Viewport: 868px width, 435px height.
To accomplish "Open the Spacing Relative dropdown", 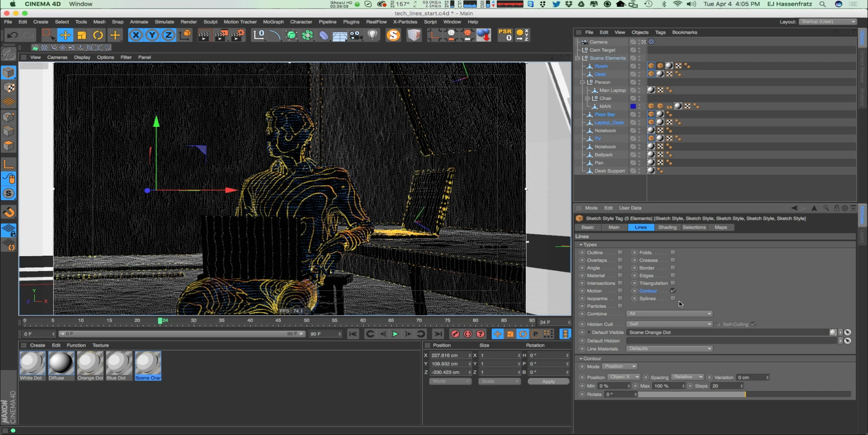I will [x=688, y=377].
